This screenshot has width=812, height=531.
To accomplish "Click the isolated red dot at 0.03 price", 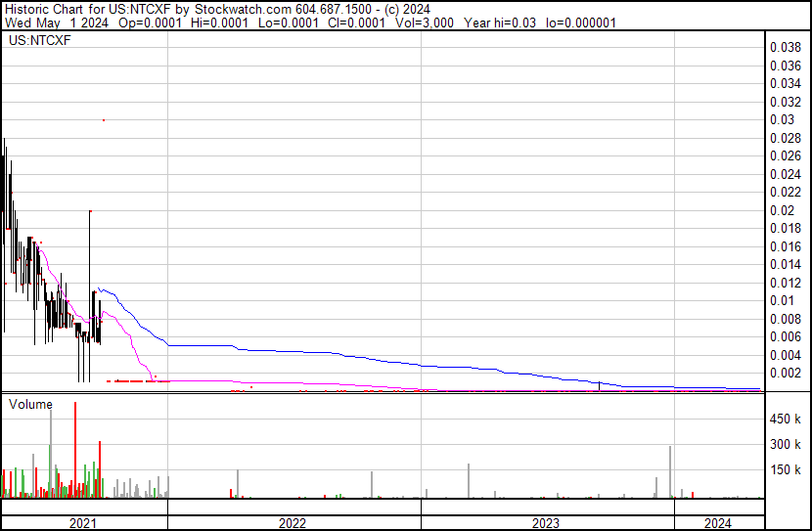I will point(104,119).
